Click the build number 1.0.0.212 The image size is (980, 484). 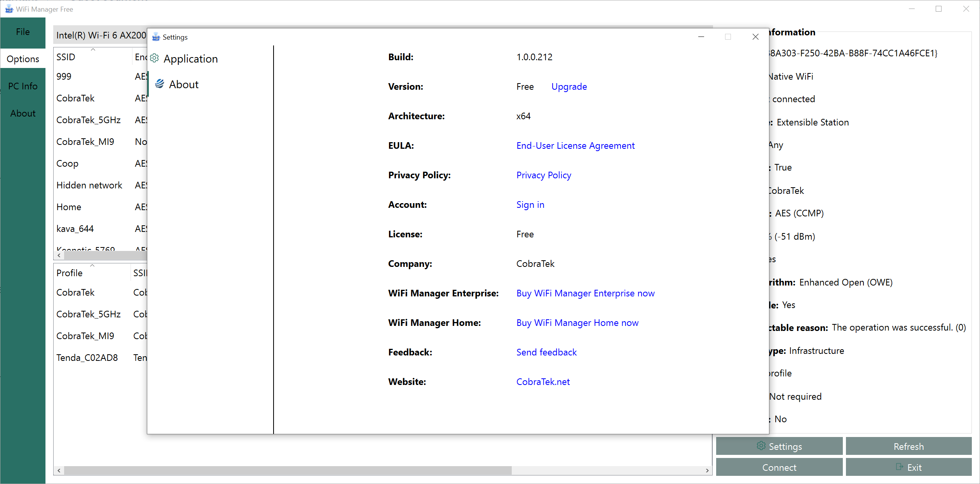pyautogui.click(x=534, y=57)
